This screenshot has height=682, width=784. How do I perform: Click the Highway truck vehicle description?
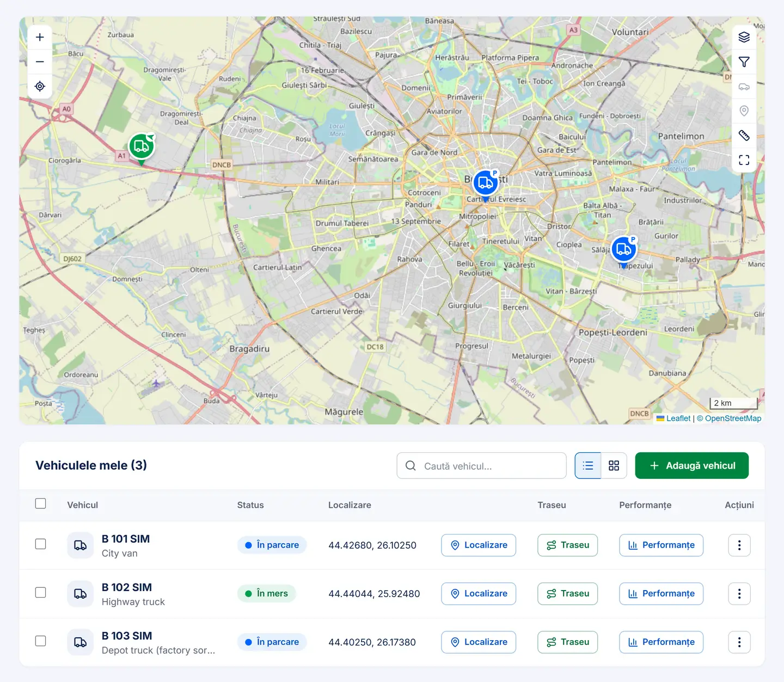[x=133, y=602]
